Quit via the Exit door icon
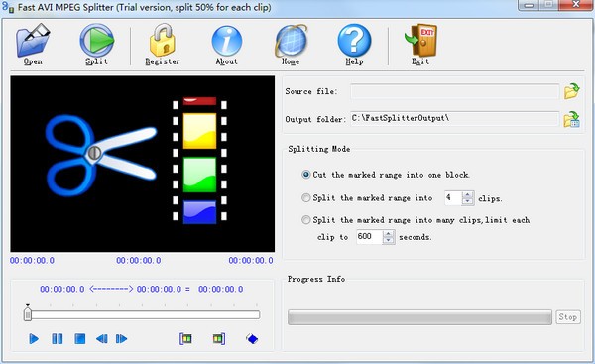The image size is (595, 364). click(x=420, y=44)
